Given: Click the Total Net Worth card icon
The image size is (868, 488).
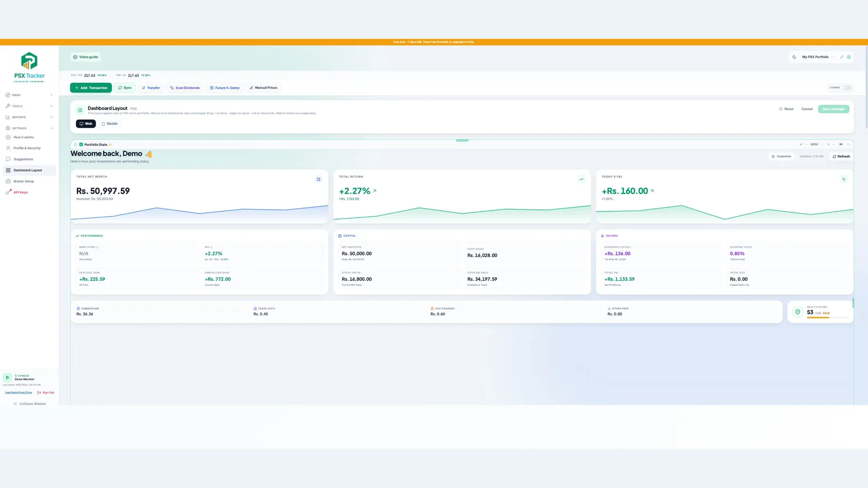Looking at the screenshot, I should tap(318, 179).
